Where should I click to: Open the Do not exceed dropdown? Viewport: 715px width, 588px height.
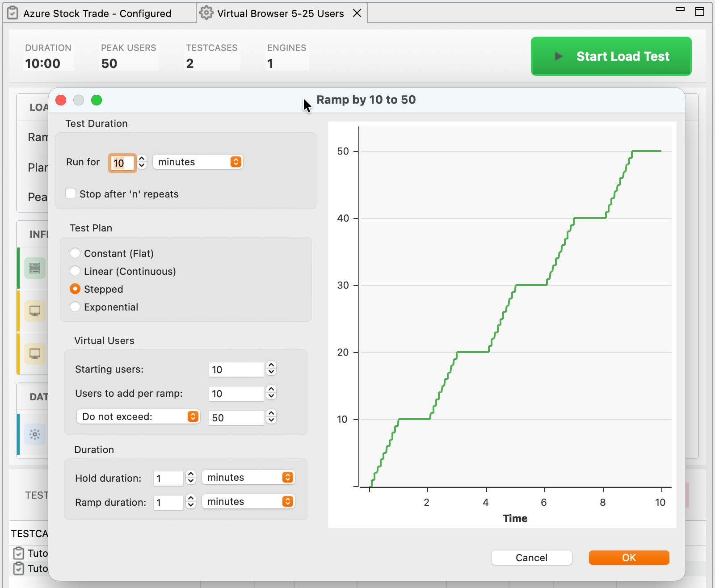(138, 416)
